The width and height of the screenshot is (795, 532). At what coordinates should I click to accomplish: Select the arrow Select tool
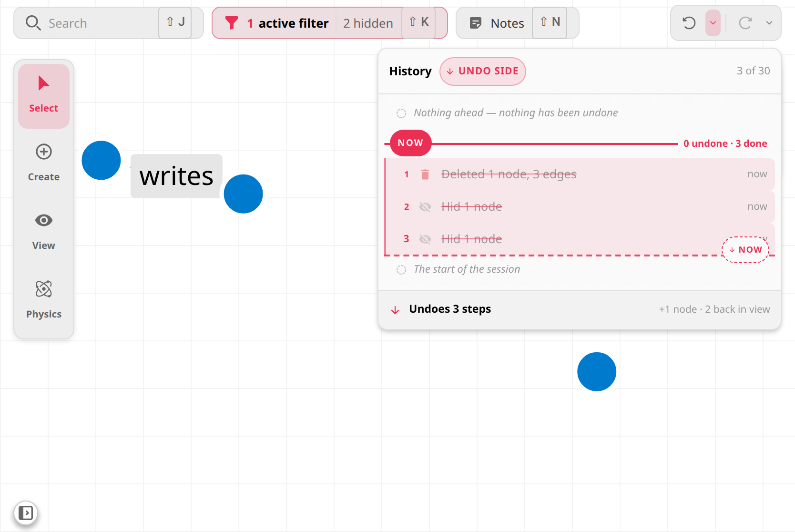pyautogui.click(x=44, y=96)
